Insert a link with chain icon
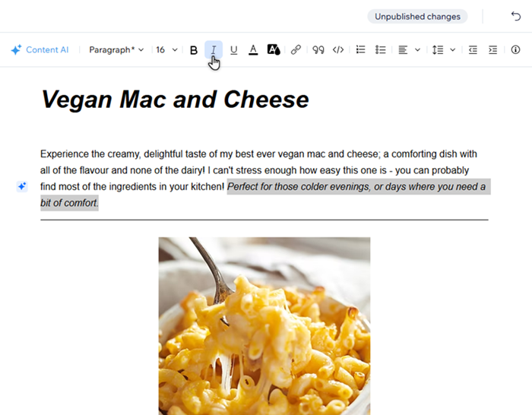Screen dimensions: 532x415 [x=296, y=50]
